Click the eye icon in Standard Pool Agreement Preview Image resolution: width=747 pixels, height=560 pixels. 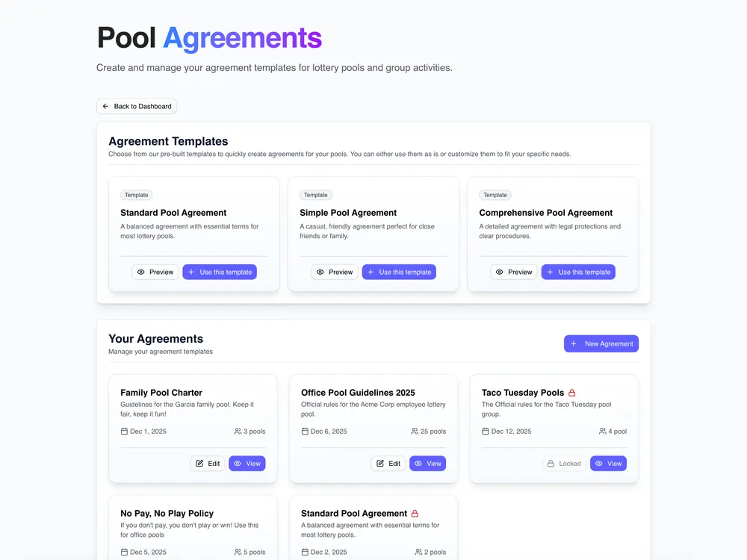point(141,272)
